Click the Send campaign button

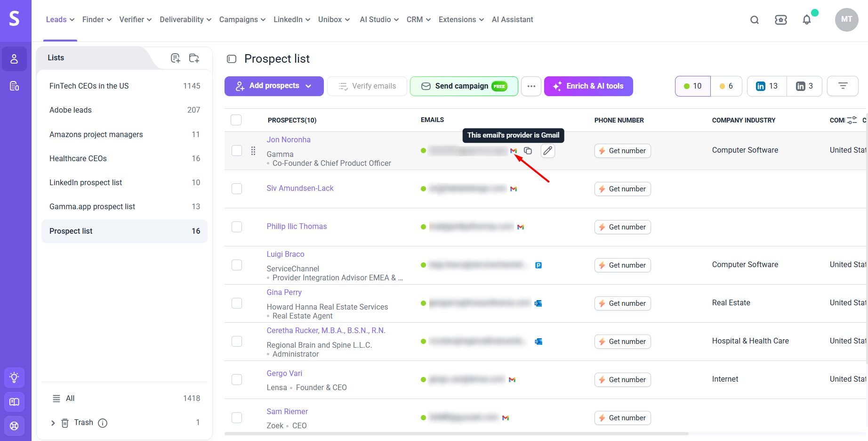pyautogui.click(x=464, y=86)
